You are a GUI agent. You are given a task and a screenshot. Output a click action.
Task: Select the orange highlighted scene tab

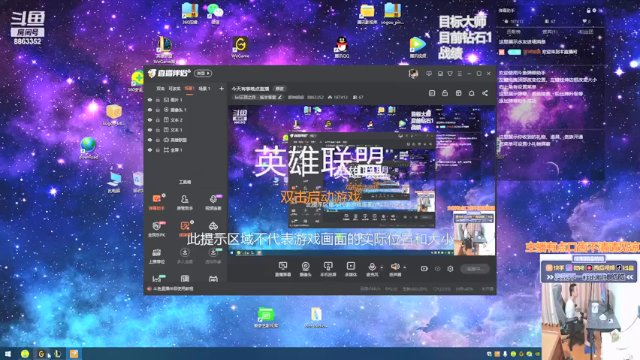[189, 89]
